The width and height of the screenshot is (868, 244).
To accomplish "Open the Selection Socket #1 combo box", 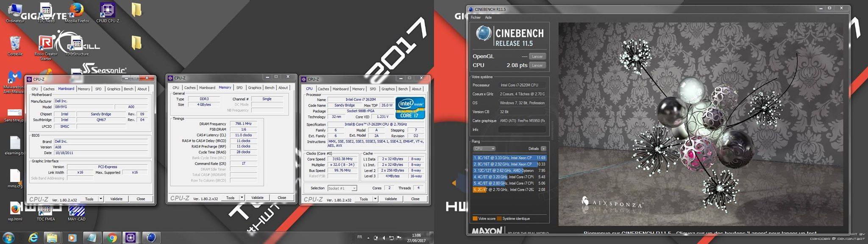I will click(342, 188).
